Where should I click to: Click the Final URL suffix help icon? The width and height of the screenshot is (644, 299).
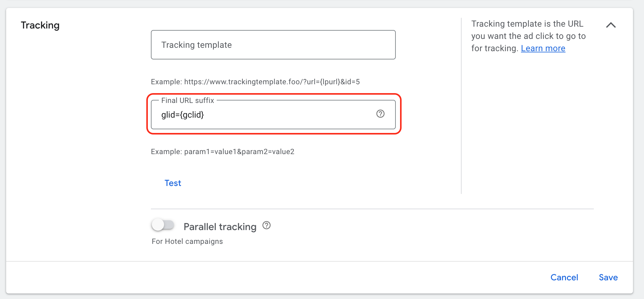(380, 114)
